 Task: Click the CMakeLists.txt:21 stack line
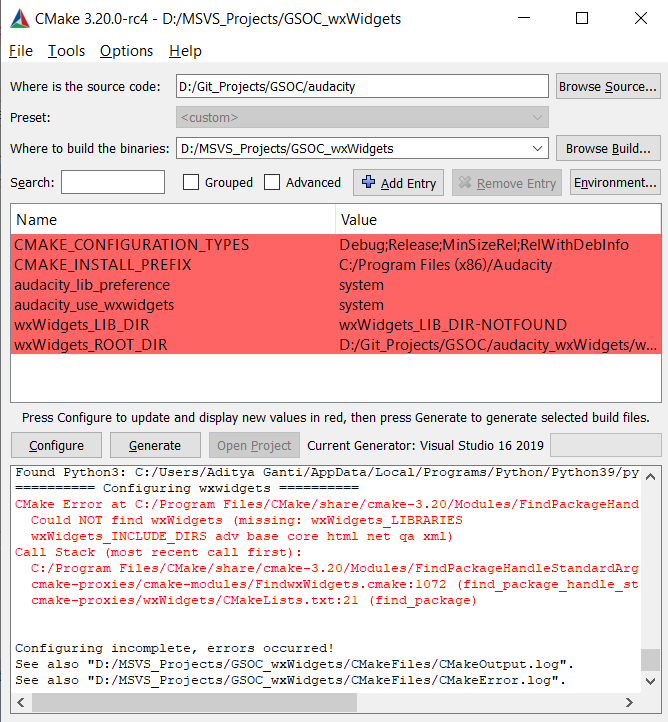tap(254, 600)
